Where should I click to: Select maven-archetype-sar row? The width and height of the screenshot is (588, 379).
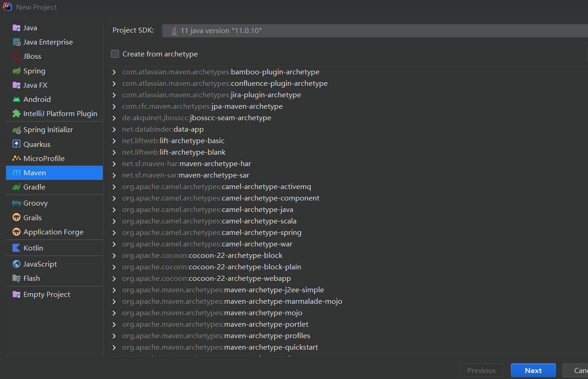pos(348,175)
